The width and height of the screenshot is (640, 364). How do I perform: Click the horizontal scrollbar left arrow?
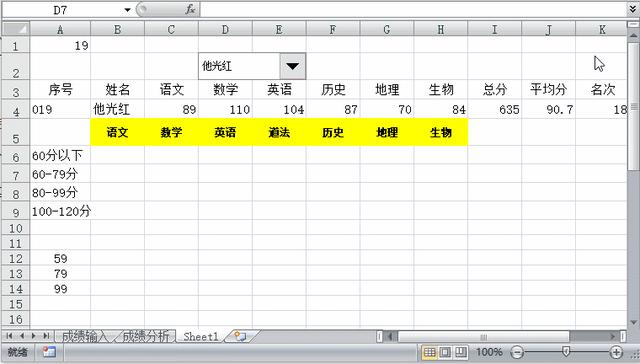[390, 337]
